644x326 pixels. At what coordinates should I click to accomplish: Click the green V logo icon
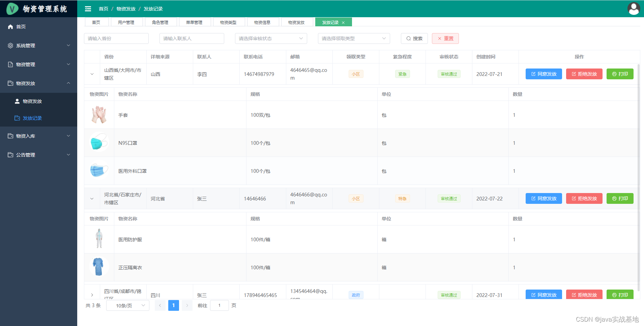tap(12, 9)
